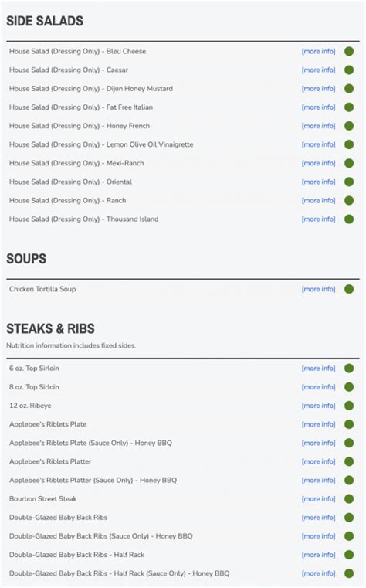Click the Honey French house salad item
This screenshot has width=366, height=588.
coord(80,126)
